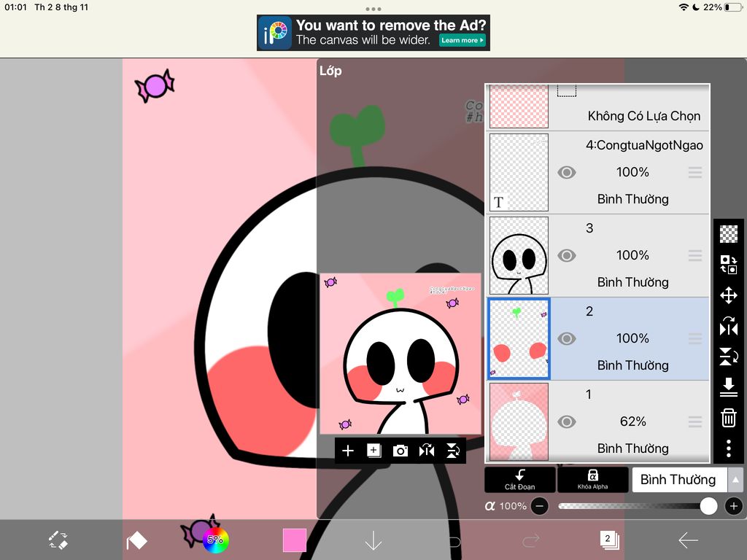Tap the redo arrow in bottom bar
Image resolution: width=747 pixels, height=560 pixels.
click(531, 540)
